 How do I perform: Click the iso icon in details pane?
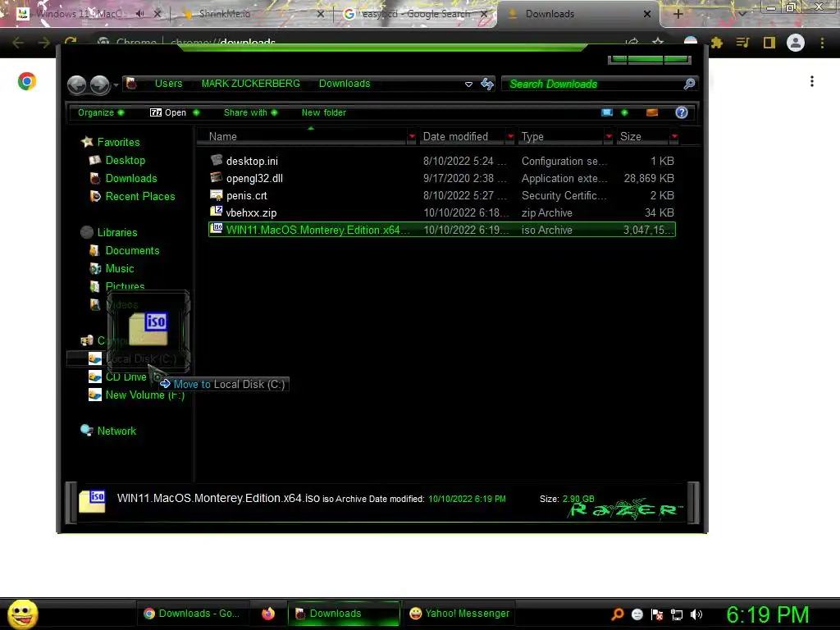pyautogui.click(x=92, y=501)
